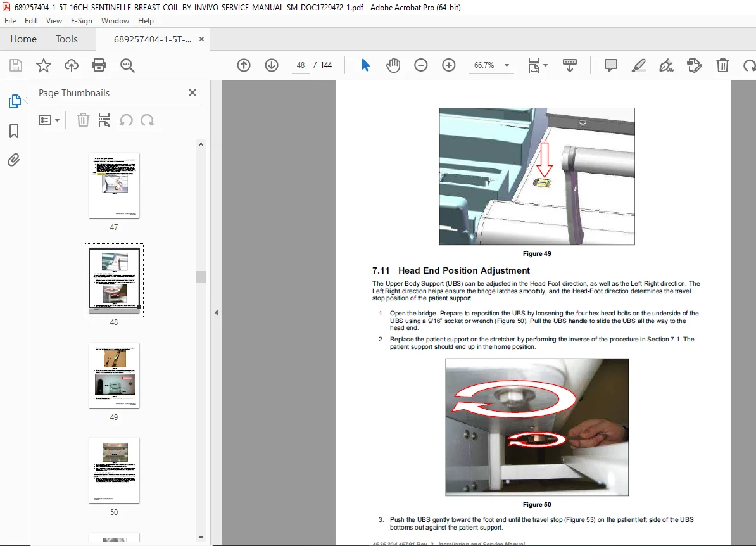Click the total pages number 144
Viewport: 756px width, 546px height.
coord(327,65)
